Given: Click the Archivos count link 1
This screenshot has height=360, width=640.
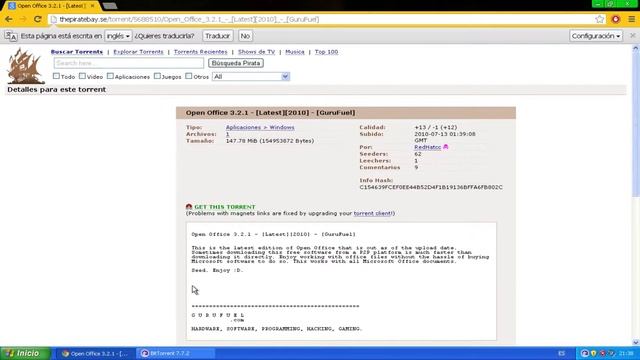Looking at the screenshot, I should 227,134.
